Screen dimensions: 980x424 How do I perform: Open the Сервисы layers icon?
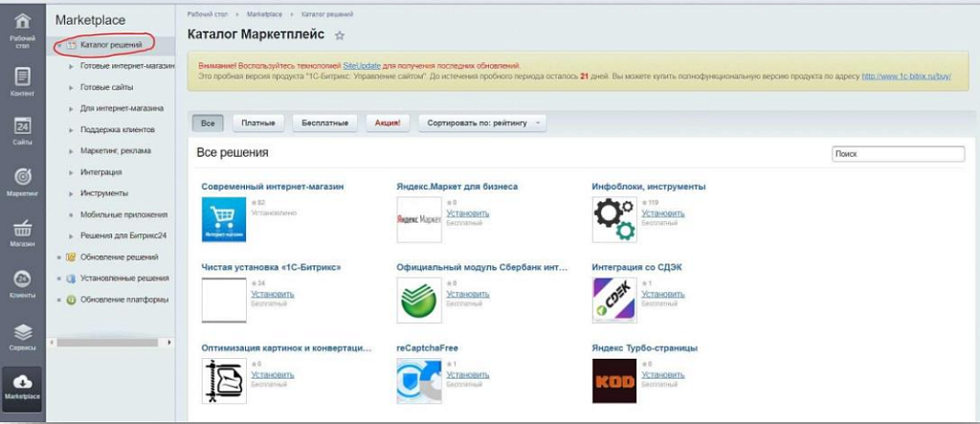(x=23, y=335)
